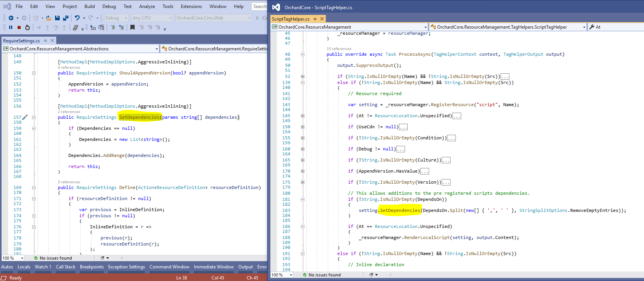Collapse the ProcessAsync method at line 48
The height and width of the screenshot is (281, 644).
(x=302, y=55)
